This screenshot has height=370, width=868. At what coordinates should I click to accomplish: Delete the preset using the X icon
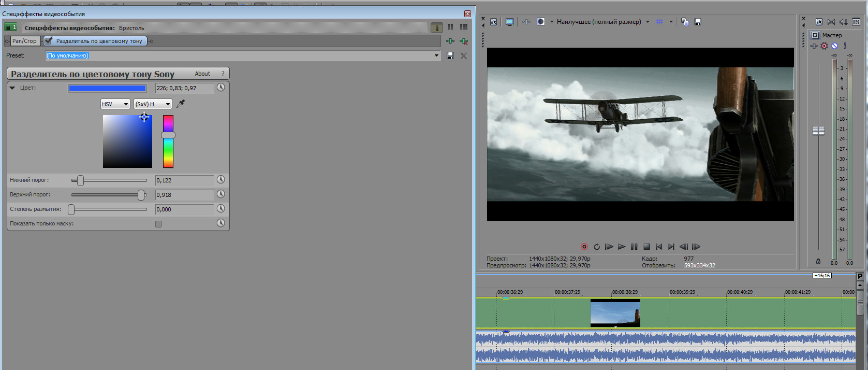coord(464,55)
